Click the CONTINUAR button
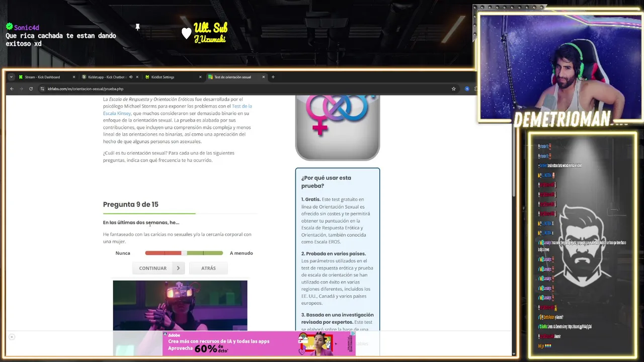 pos(159,268)
